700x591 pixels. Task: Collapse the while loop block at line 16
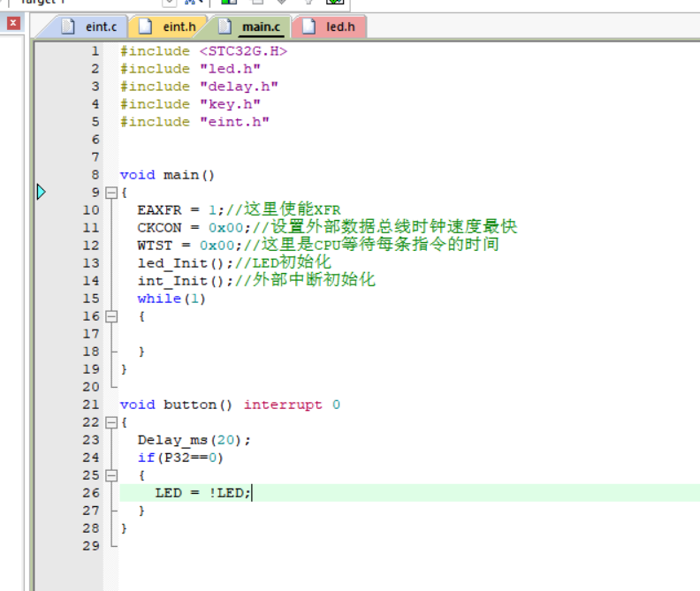point(110,316)
